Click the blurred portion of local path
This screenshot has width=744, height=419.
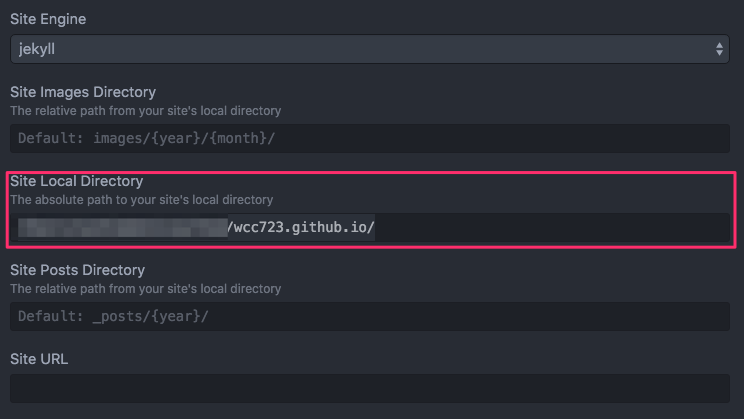(123, 227)
